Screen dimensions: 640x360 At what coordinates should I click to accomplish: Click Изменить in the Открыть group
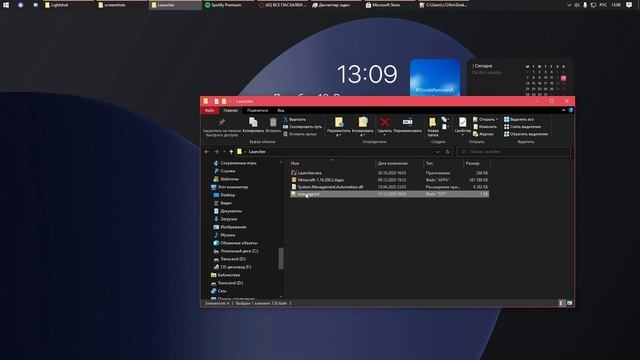(x=484, y=127)
